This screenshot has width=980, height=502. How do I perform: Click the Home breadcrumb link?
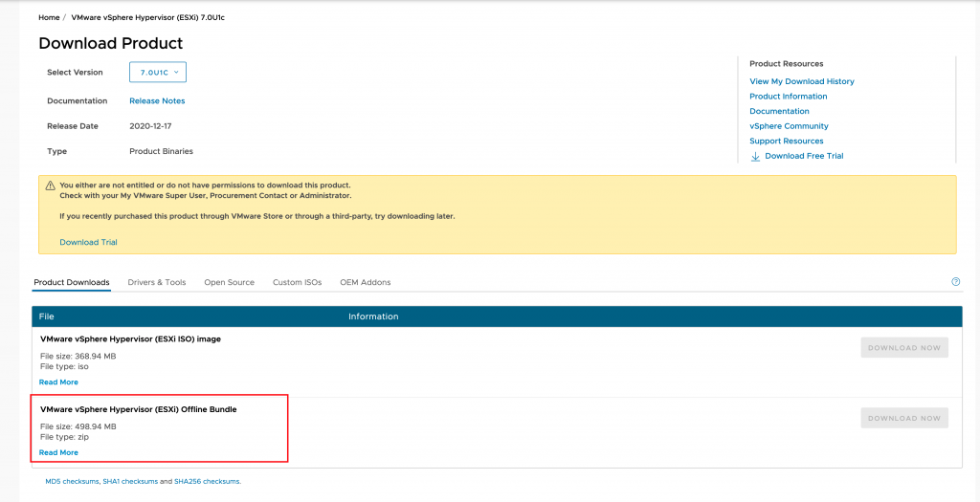(49, 17)
